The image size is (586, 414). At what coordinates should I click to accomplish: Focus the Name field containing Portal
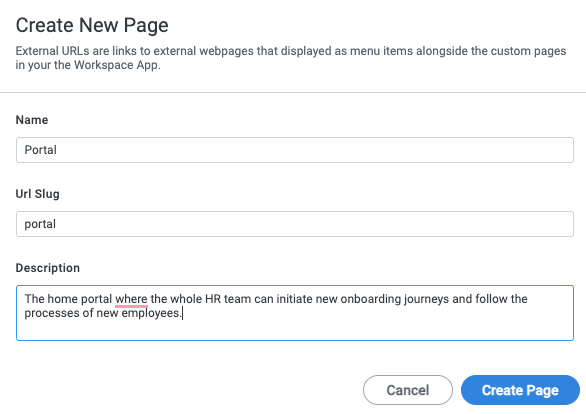point(295,150)
